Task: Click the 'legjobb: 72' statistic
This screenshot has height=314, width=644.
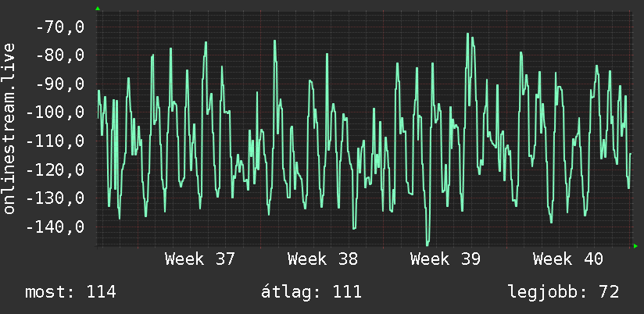Action: click(x=563, y=292)
